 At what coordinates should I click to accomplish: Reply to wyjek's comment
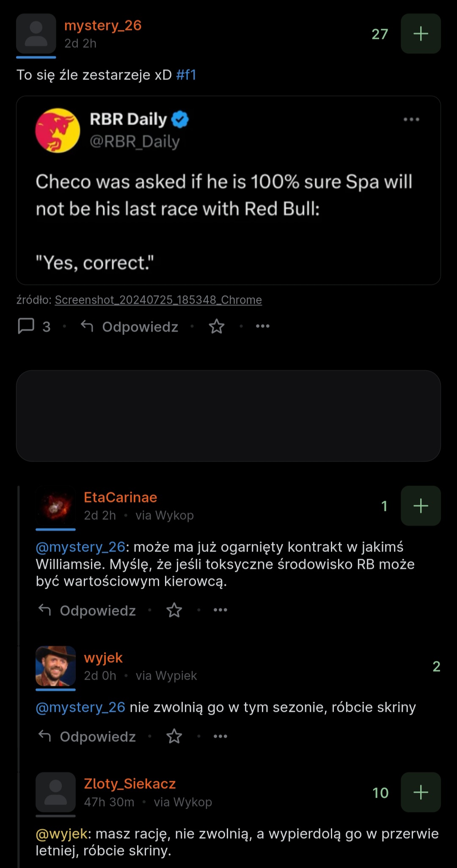tap(87, 736)
